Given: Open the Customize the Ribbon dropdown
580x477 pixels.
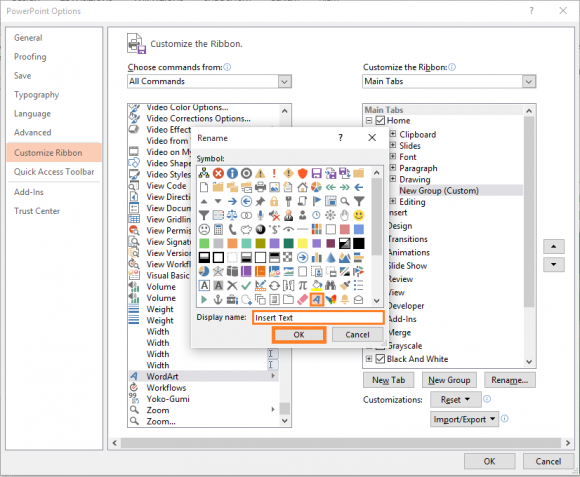Looking at the screenshot, I should coord(449,81).
